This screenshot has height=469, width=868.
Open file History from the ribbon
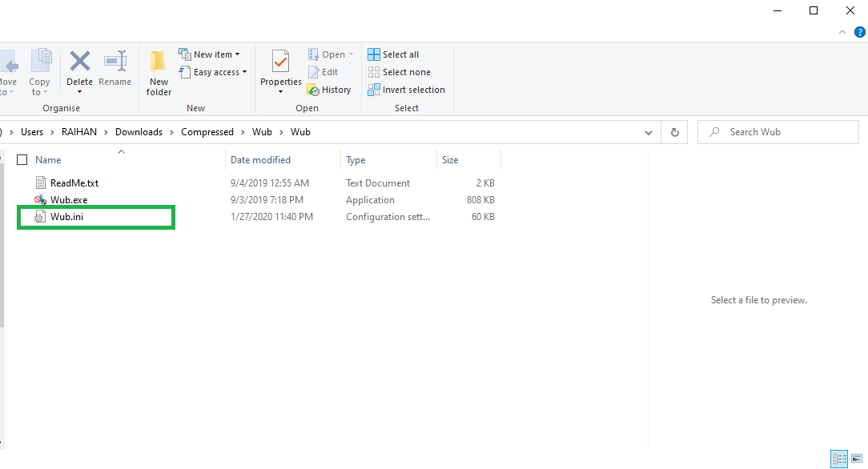[329, 90]
